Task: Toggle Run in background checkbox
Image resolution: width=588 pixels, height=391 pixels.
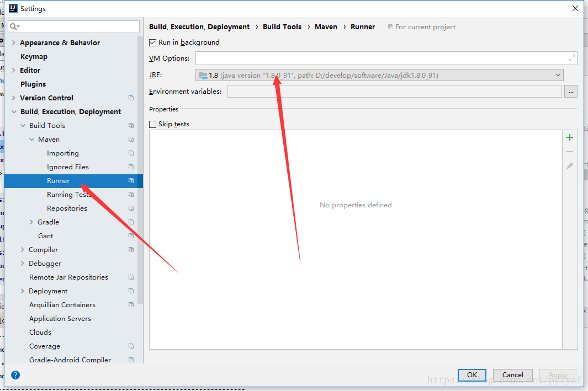Action: [152, 42]
